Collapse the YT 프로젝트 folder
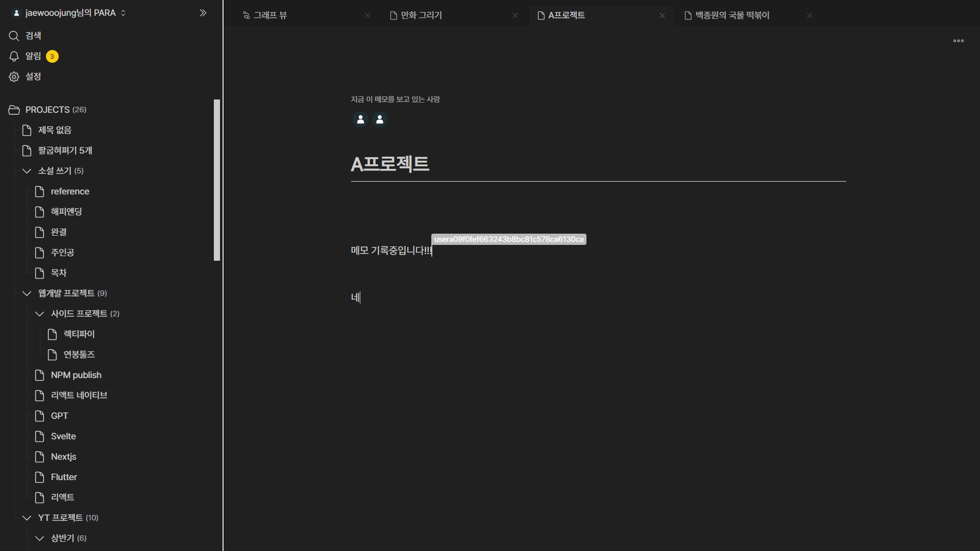 point(27,518)
